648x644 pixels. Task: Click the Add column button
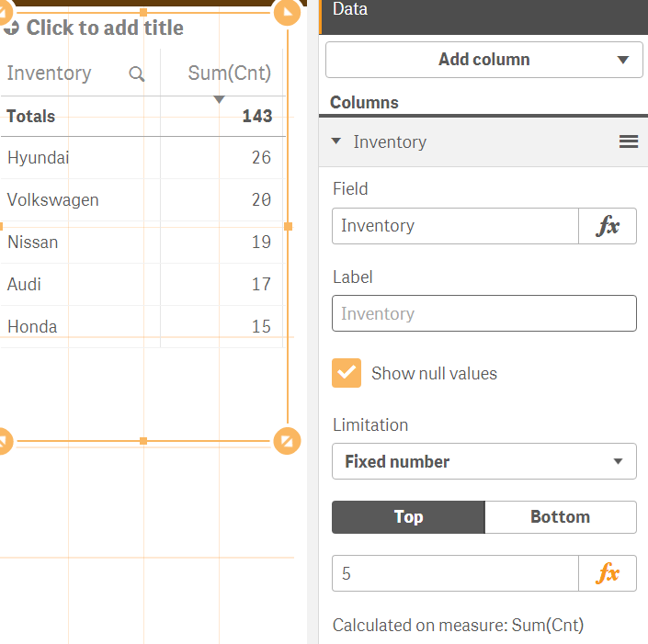(469, 60)
